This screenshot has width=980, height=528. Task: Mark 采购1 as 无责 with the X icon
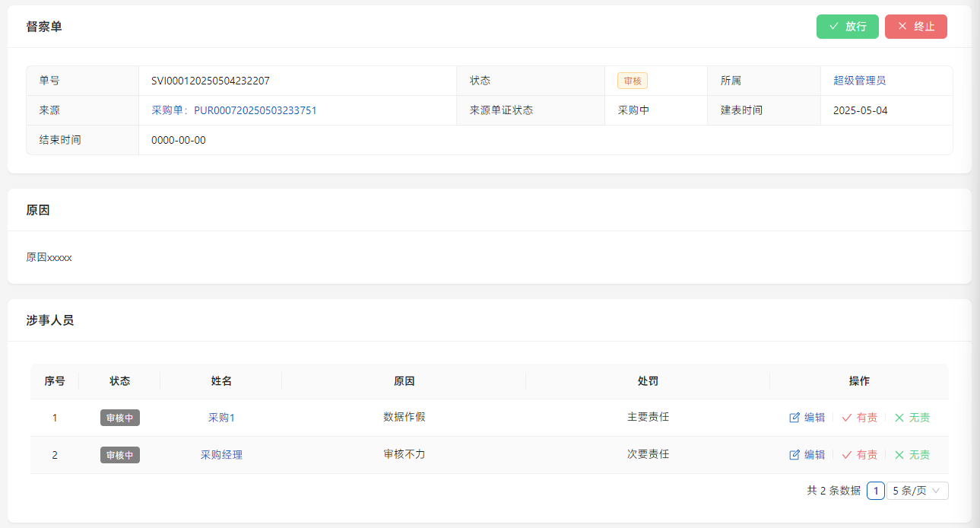(x=899, y=418)
